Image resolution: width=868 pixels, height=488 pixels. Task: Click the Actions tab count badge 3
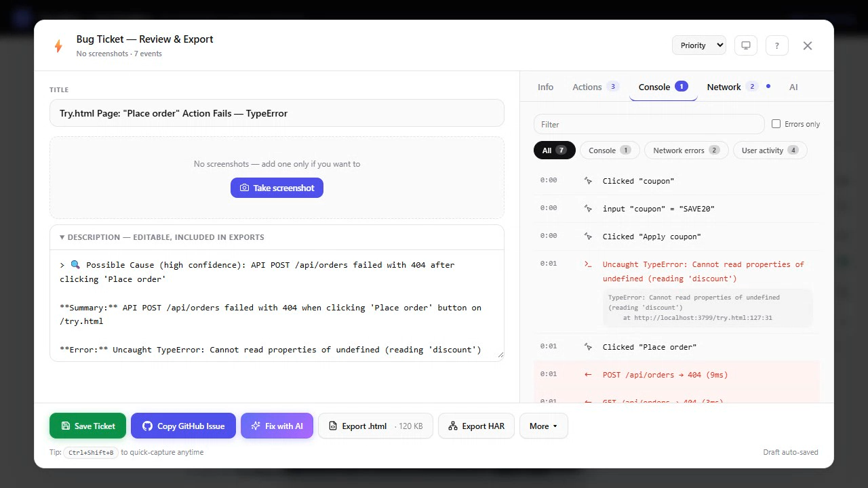click(x=613, y=87)
